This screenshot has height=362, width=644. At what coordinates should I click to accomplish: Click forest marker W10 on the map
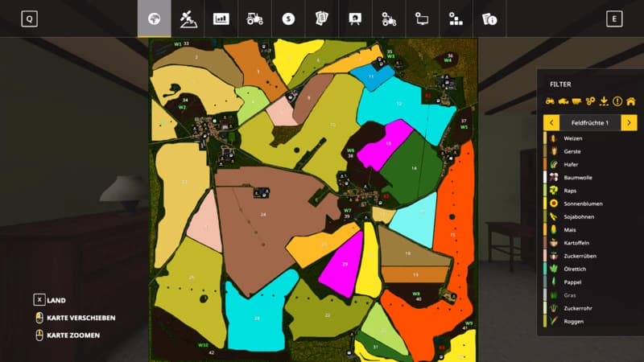click(203, 345)
